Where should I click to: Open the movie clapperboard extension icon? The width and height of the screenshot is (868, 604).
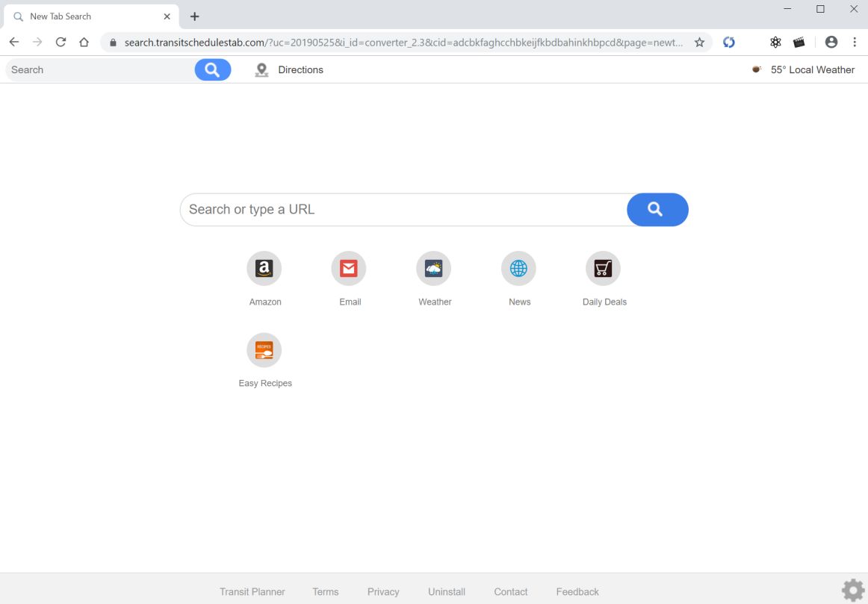[799, 42]
